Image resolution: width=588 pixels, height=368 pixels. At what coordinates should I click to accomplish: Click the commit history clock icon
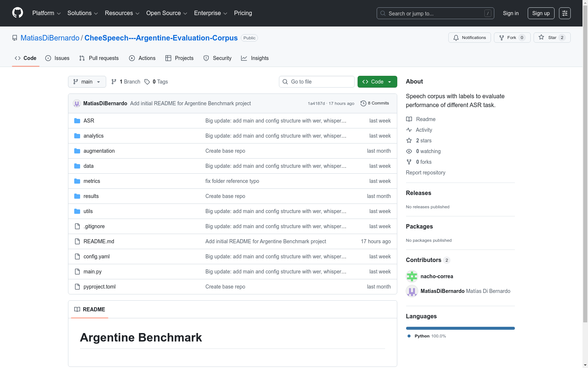pyautogui.click(x=363, y=103)
